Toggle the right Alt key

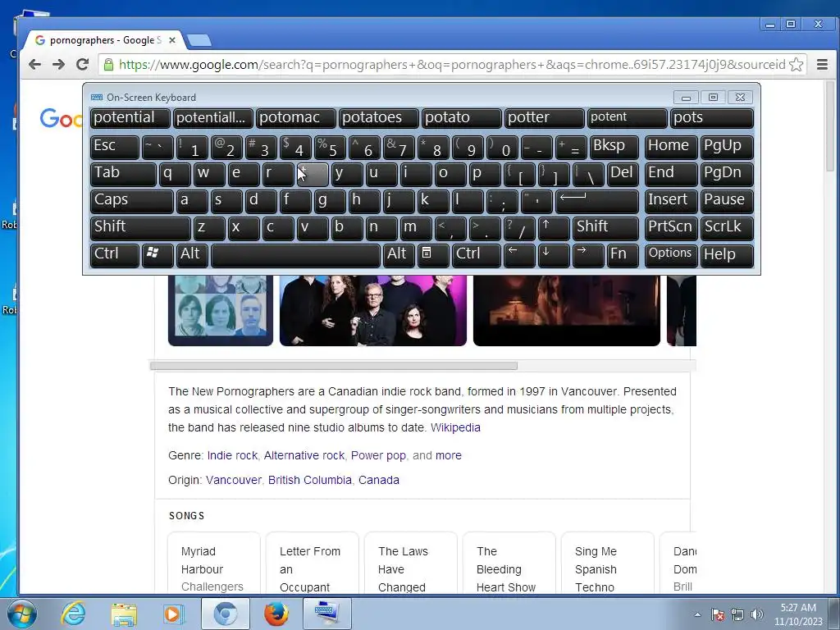[399, 255]
